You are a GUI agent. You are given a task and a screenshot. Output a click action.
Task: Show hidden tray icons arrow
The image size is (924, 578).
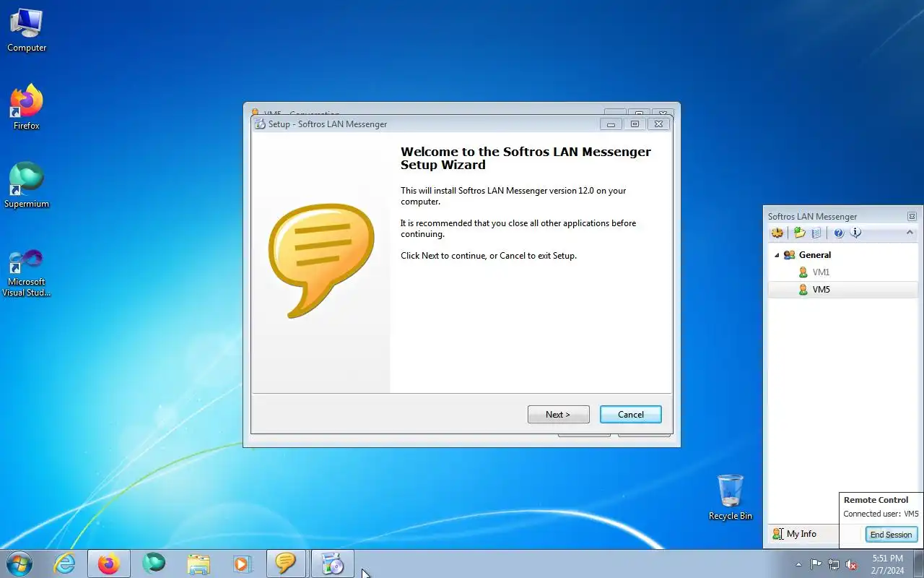798,564
